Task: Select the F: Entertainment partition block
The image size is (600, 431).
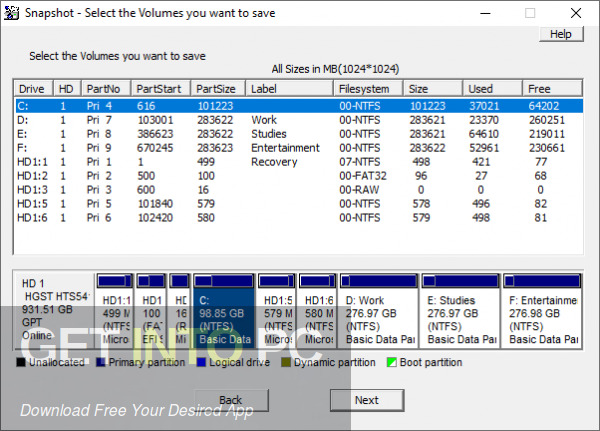Action: tap(542, 310)
